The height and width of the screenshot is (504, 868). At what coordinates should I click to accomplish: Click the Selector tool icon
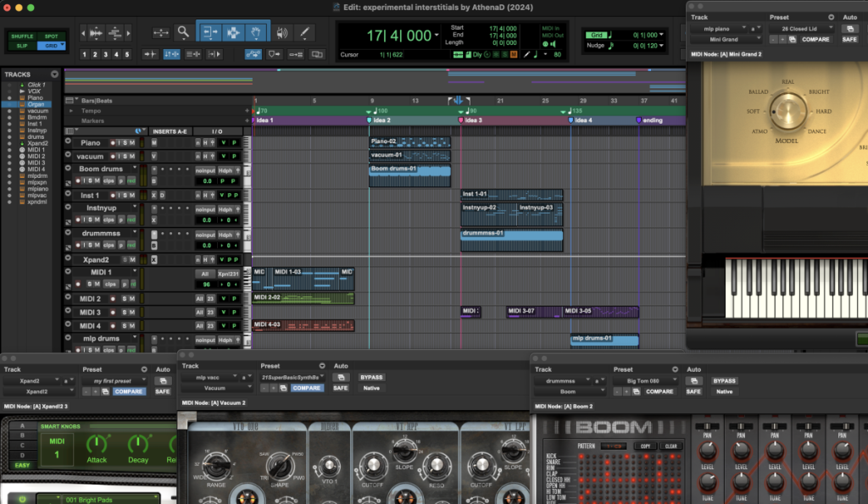click(232, 33)
